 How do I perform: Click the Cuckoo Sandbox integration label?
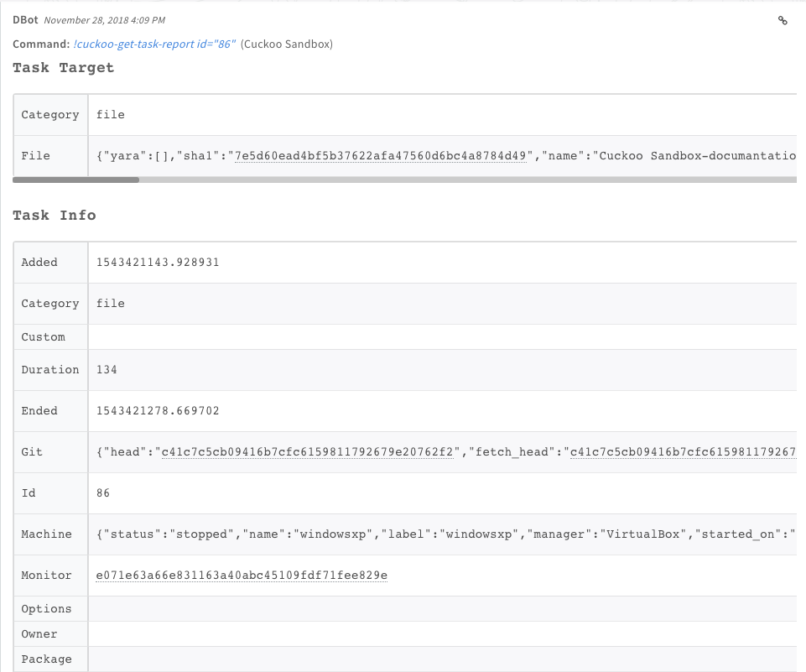tap(287, 44)
